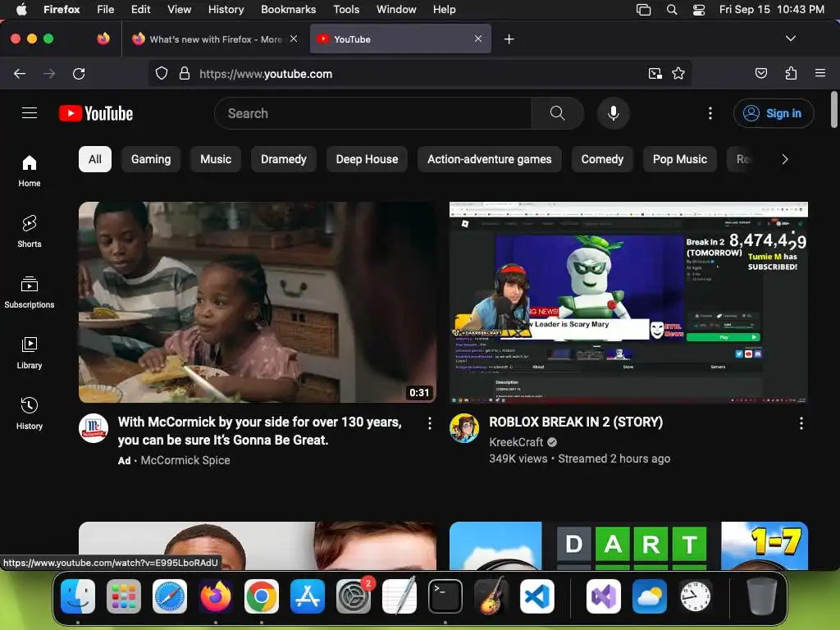Click the YouTube logo
This screenshot has height=630, width=840.
[x=96, y=113]
